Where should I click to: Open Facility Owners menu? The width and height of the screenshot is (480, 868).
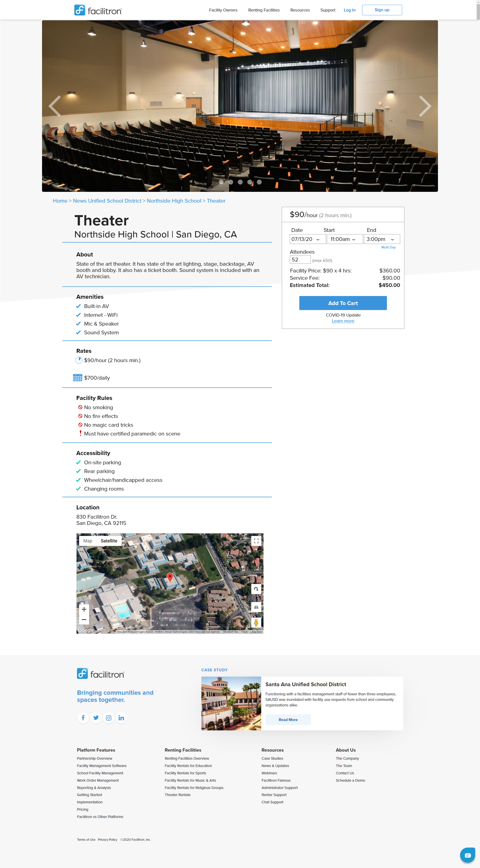(x=223, y=10)
